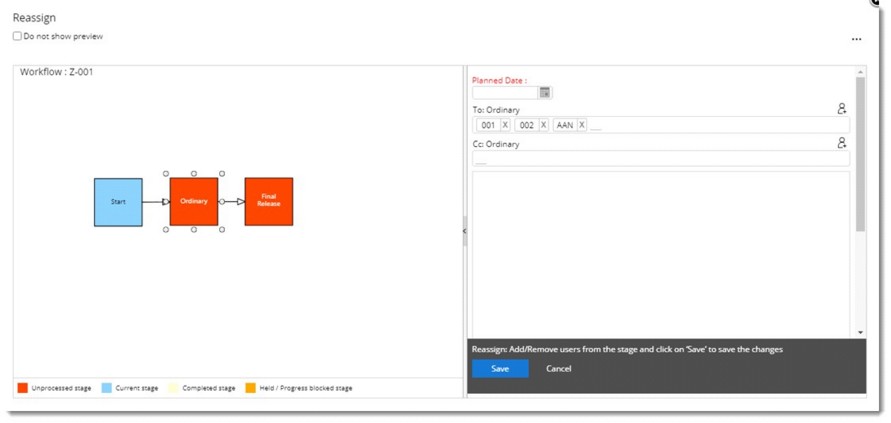Collapse the workflow preview panel splitter
The image size is (891, 423).
(x=464, y=231)
